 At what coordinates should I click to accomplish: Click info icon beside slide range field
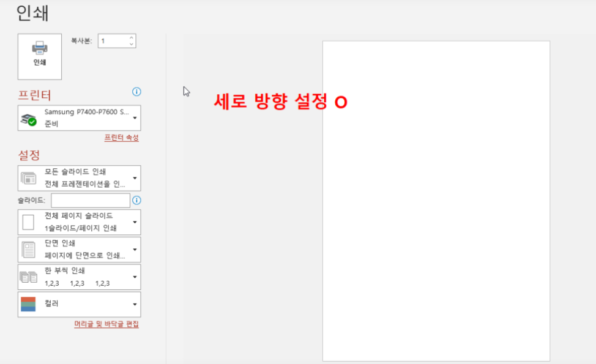click(136, 200)
